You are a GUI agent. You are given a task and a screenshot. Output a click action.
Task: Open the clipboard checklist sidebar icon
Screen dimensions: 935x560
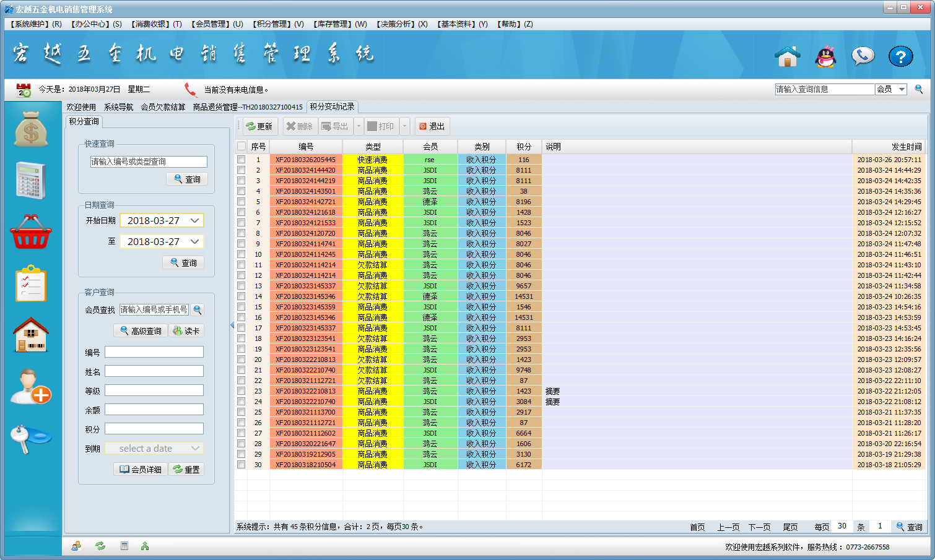click(31, 283)
